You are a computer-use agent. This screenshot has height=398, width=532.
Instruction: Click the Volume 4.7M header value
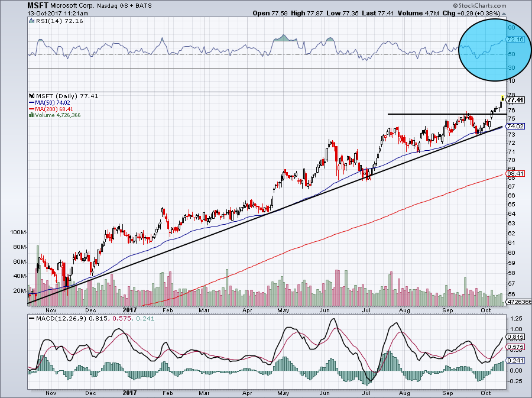pos(418,13)
